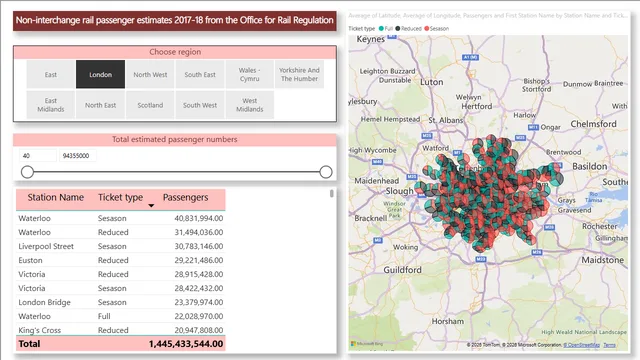
Task: Click passenger value 40,831,994.00
Action: tap(198, 218)
